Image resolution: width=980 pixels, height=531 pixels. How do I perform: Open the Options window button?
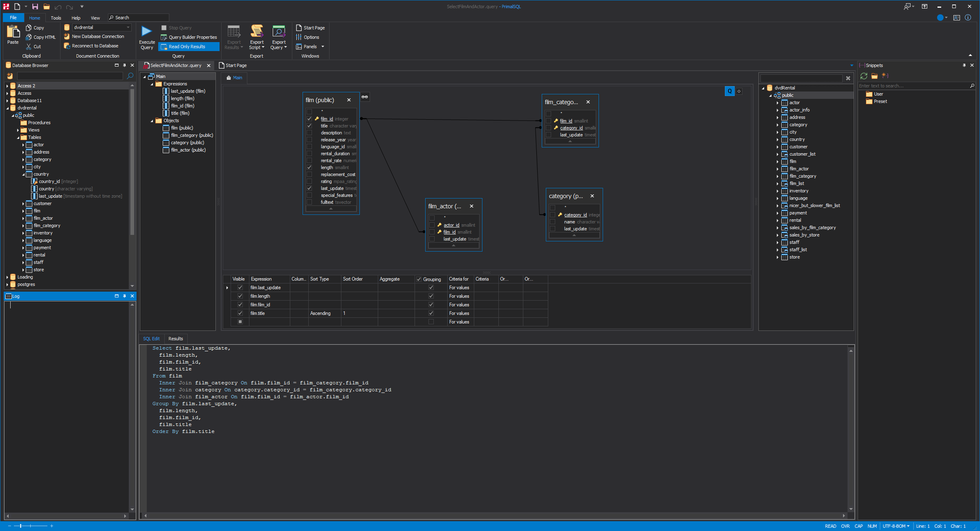[x=307, y=37]
